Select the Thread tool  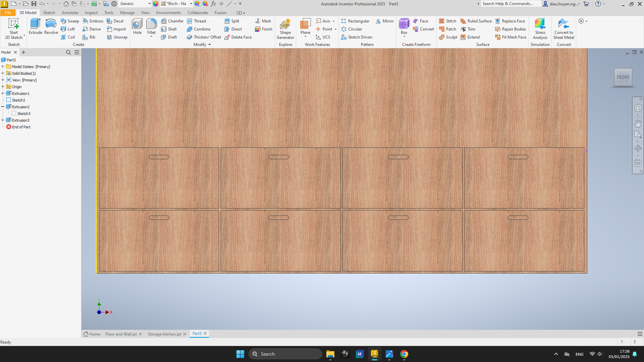(196, 21)
